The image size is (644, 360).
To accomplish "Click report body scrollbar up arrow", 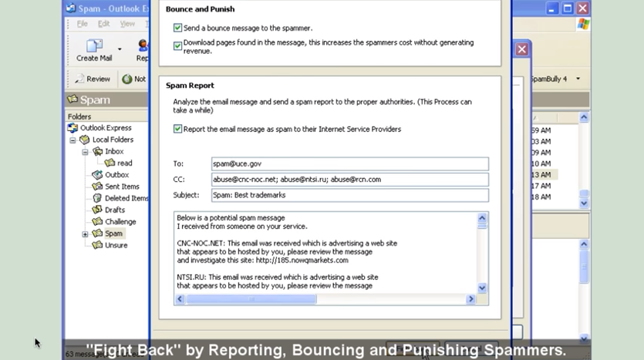I will (482, 217).
